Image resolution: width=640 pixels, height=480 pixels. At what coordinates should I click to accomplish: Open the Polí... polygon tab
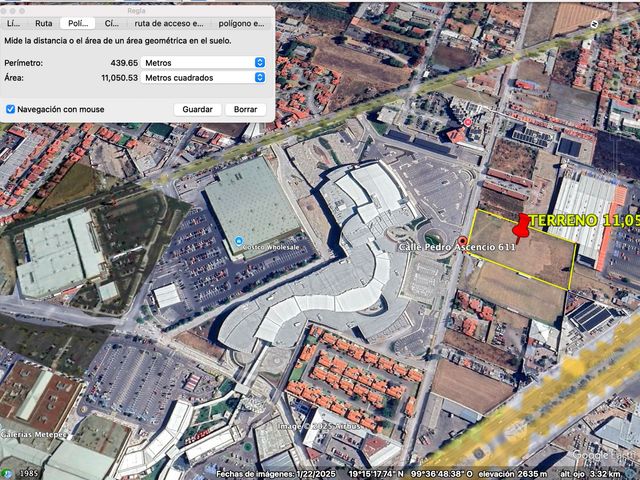(78, 23)
